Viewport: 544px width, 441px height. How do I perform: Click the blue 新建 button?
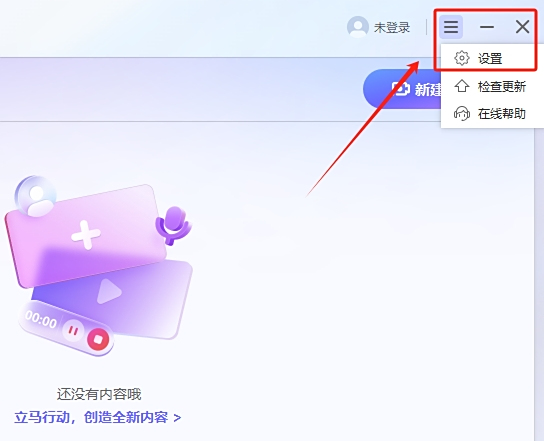click(402, 89)
